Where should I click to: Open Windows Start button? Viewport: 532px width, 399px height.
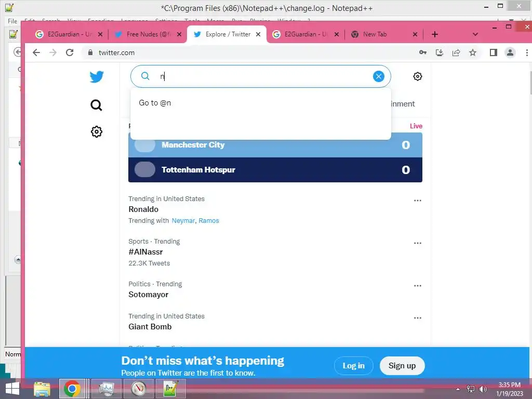(x=12, y=389)
